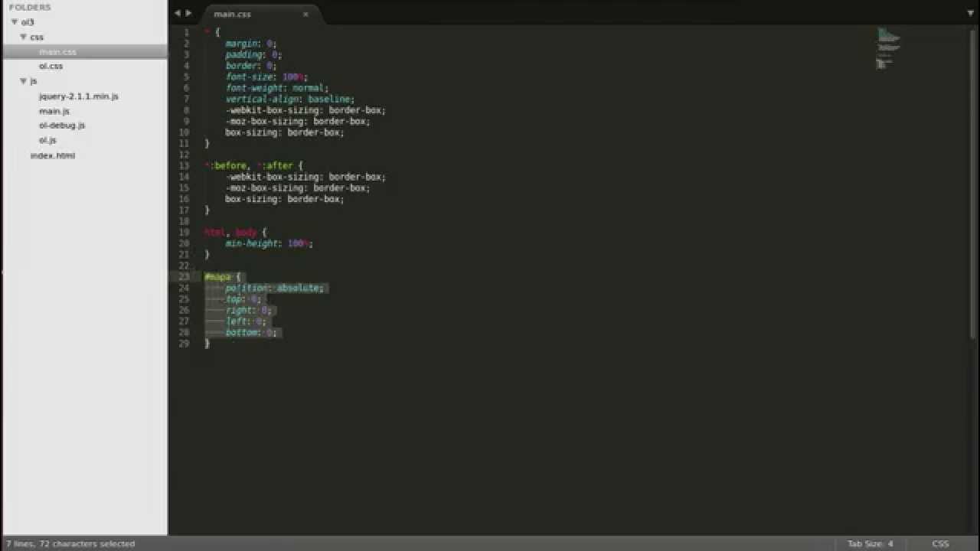Click the top: 0 declaration
Viewport: 980px width, 551px height.
click(x=243, y=299)
